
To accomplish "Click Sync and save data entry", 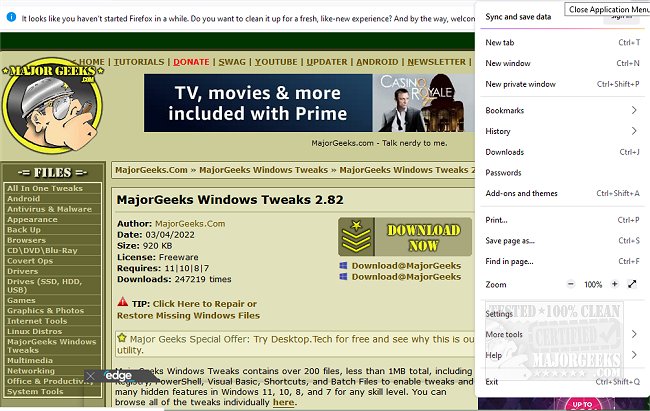I will point(518,17).
